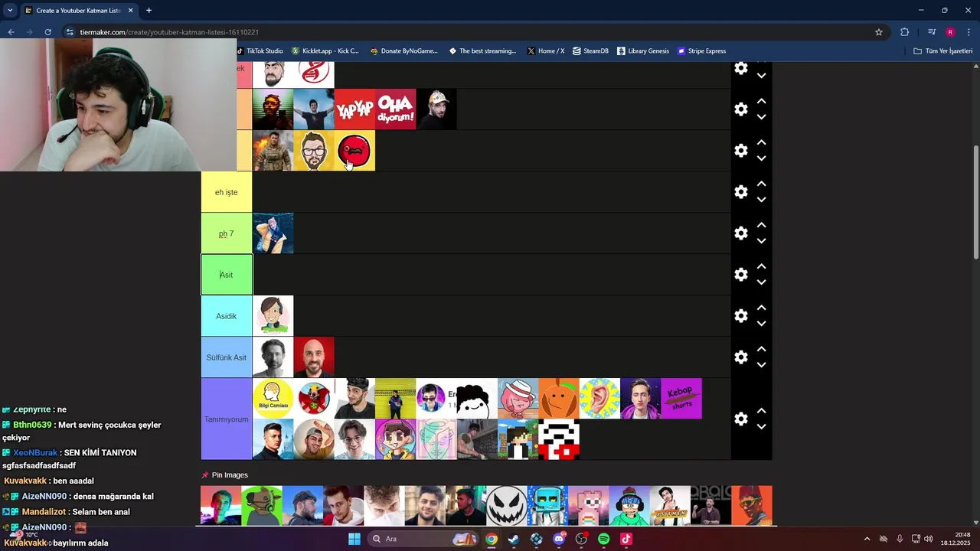
Task: Click the page vertical scrollbar
Action: pyautogui.click(x=975, y=203)
